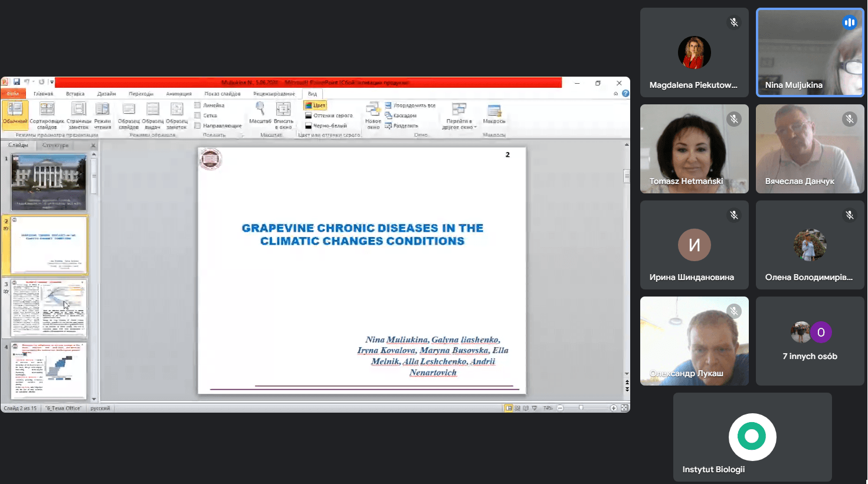Open the Рецензирование ribbon tab
Screen dimensions: 868x484
[x=274, y=94]
